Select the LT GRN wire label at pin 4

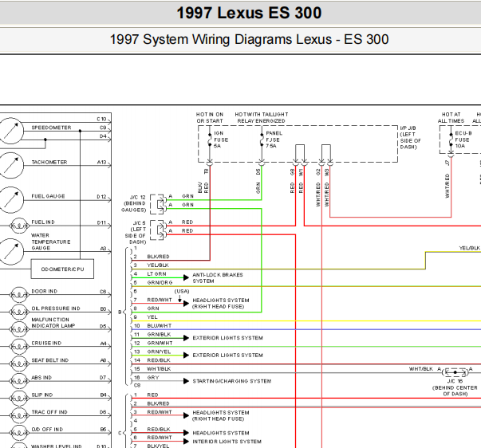tap(157, 274)
